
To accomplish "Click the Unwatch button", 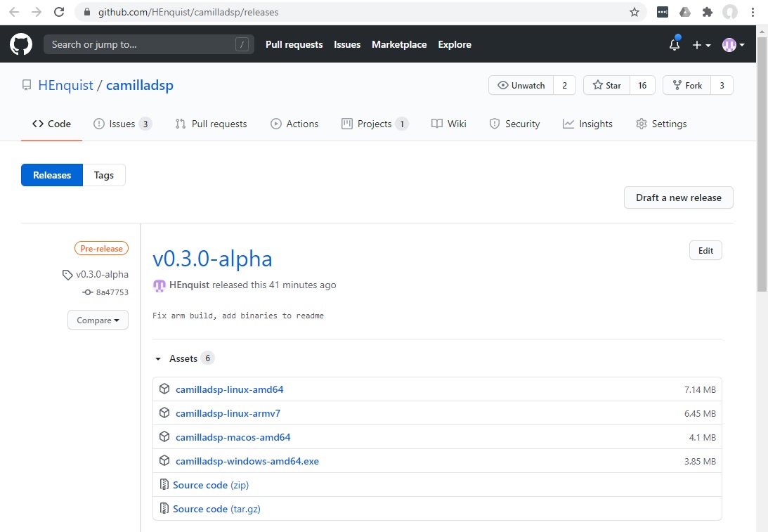I will coord(521,85).
